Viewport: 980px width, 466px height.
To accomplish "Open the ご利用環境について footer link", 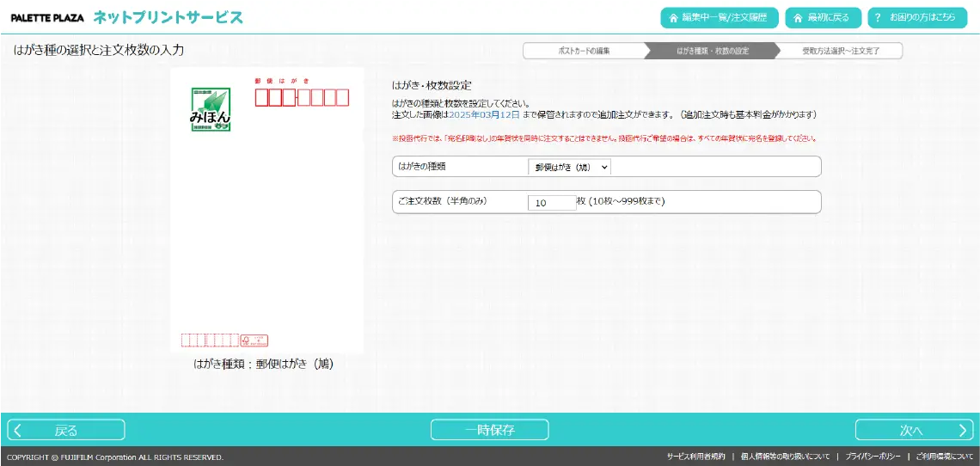I will pyautogui.click(x=944, y=457).
